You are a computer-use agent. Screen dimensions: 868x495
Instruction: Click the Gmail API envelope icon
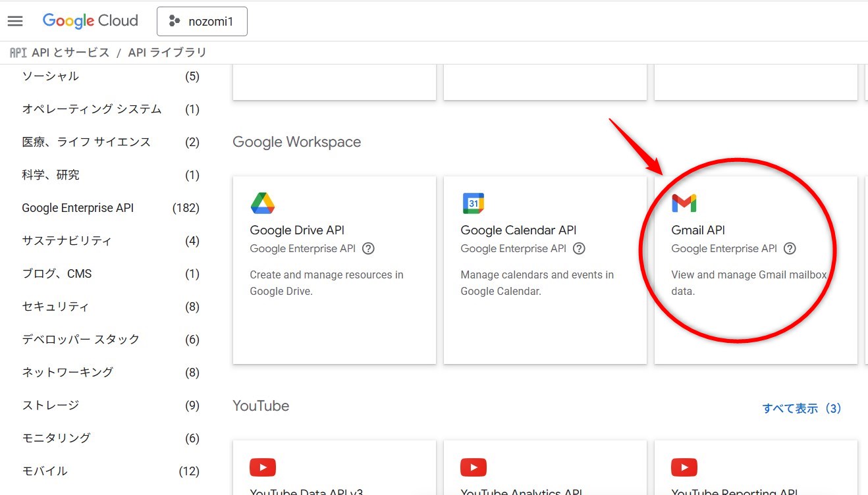click(684, 203)
